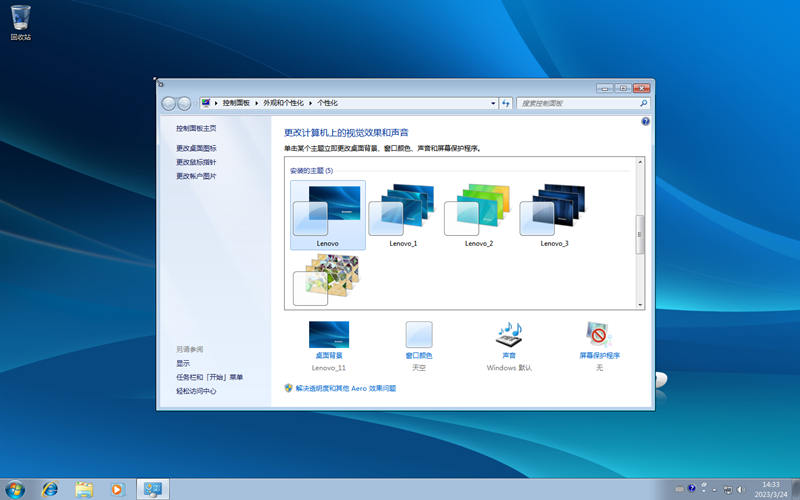800x500 pixels.
Task: Select the flower photo collage theme
Action: point(328,280)
